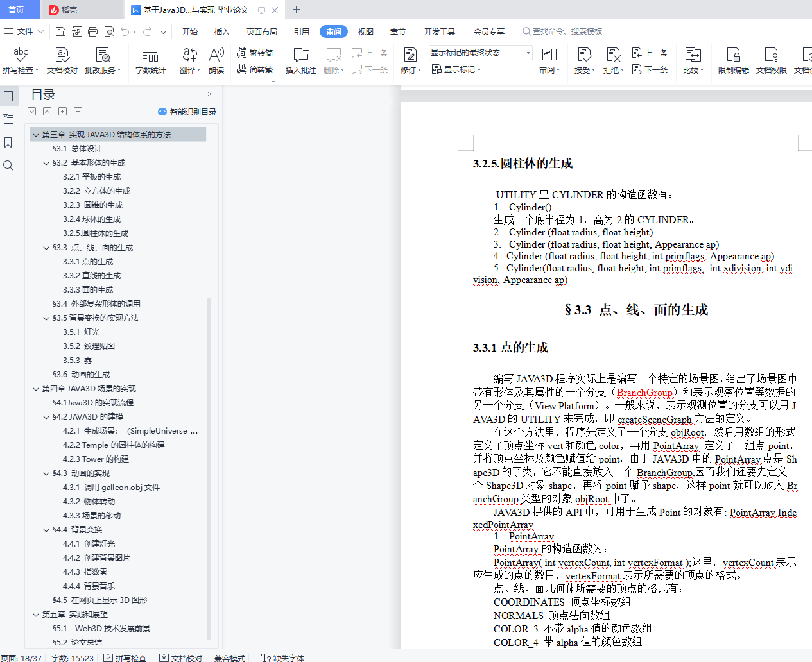Start read aloud (朗读)
812x662 pixels.
[x=216, y=61]
